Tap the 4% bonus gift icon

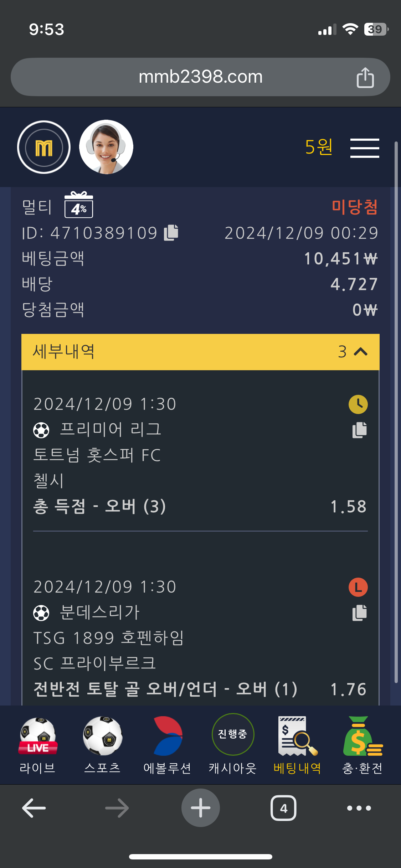[79, 205]
